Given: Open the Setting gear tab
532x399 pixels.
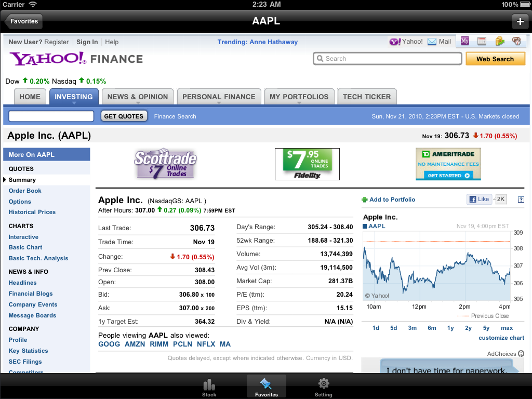Looking at the screenshot, I should pyautogui.click(x=323, y=388).
